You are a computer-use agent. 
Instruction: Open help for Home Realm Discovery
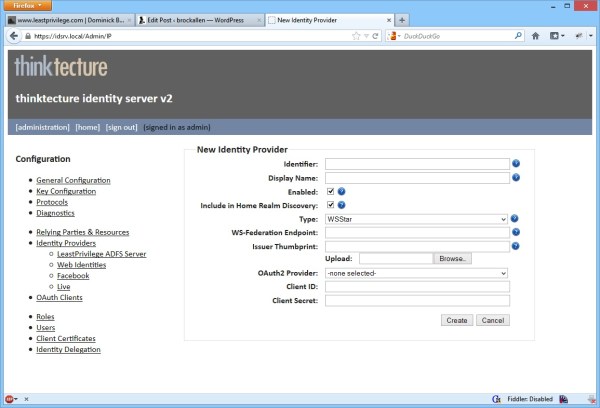[342, 205]
